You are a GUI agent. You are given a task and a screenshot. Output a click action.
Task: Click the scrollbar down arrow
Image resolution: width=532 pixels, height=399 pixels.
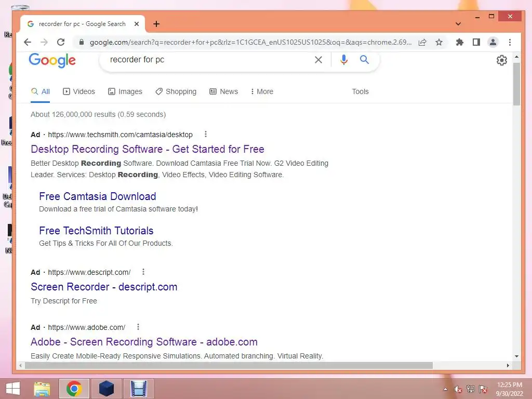516,356
